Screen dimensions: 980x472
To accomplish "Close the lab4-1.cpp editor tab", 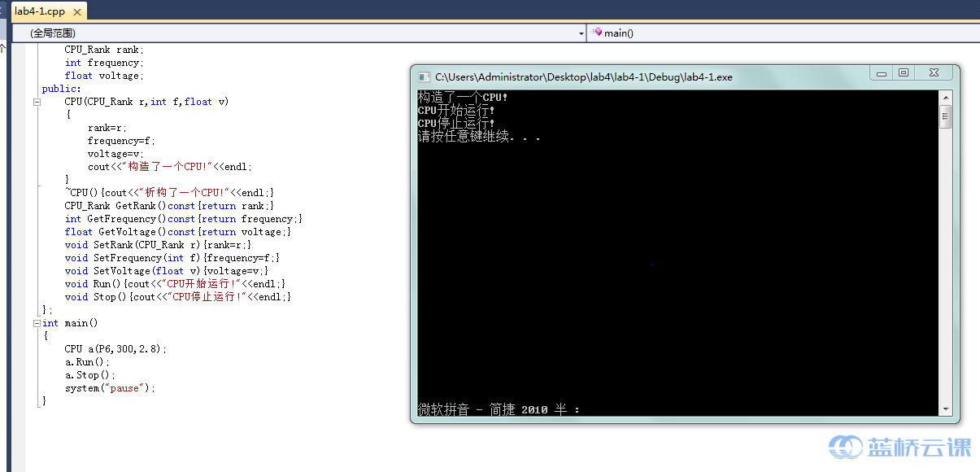I will (78, 11).
